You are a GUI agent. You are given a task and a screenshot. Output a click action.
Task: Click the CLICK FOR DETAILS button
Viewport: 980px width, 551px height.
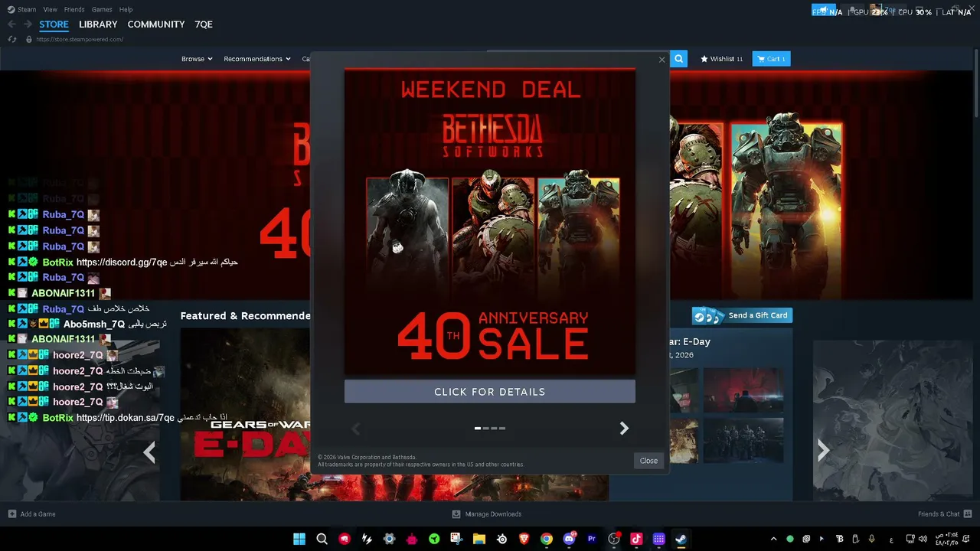[x=490, y=392]
